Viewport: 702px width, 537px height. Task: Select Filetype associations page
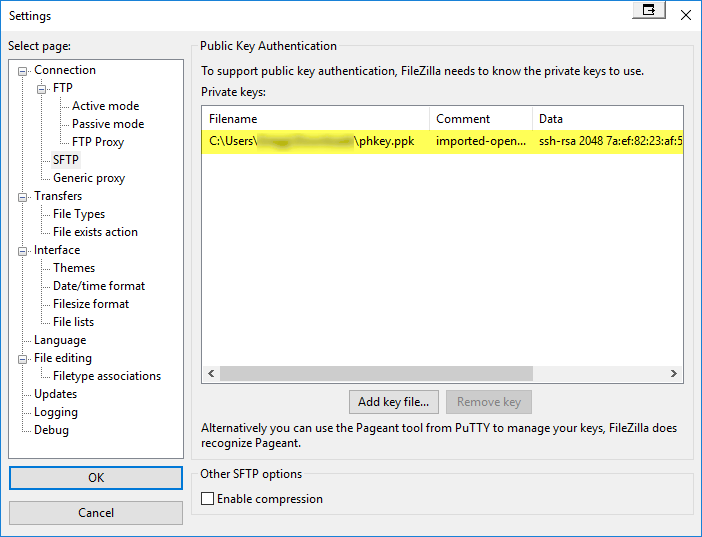pos(106,376)
